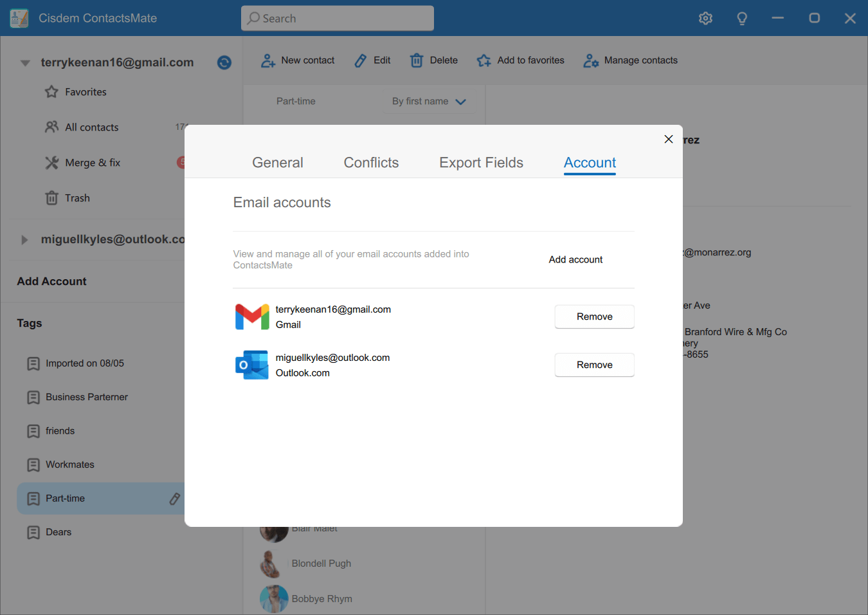The height and width of the screenshot is (615, 868).
Task: Close the account settings dialog
Action: coord(668,139)
